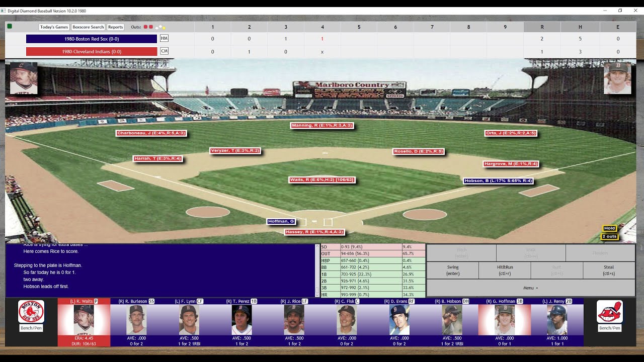This screenshot has width=644, height=362.
Task: Open Boxscore Search
Action: pyautogui.click(x=88, y=27)
